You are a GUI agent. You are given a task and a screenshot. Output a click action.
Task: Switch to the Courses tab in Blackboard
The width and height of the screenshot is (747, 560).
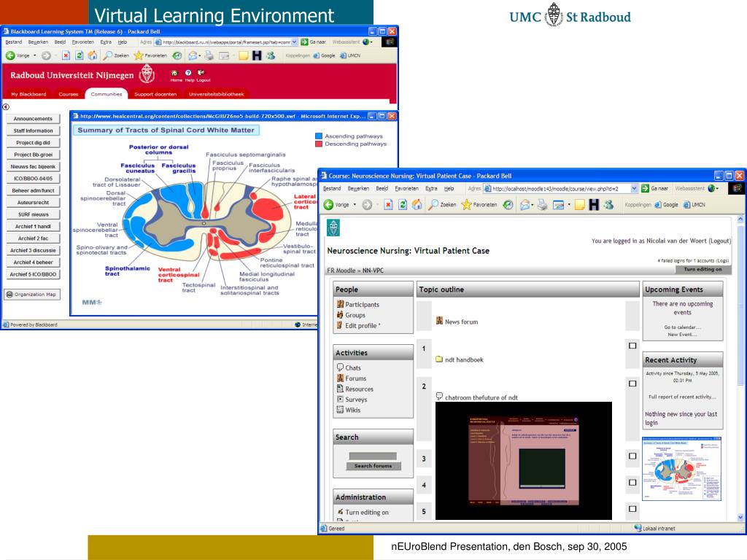(68, 94)
